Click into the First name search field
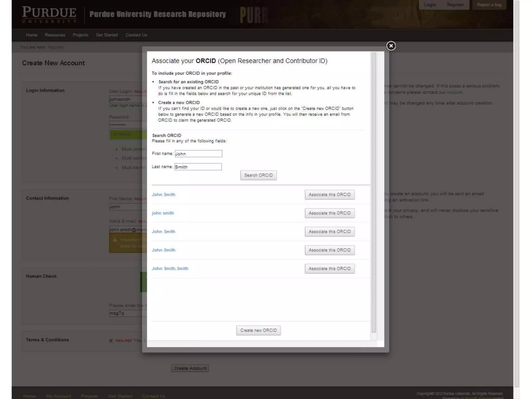 198,154
